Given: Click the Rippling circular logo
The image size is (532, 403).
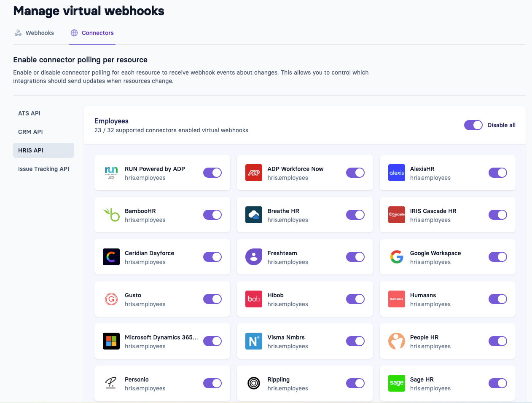Looking at the screenshot, I should pyautogui.click(x=254, y=383).
